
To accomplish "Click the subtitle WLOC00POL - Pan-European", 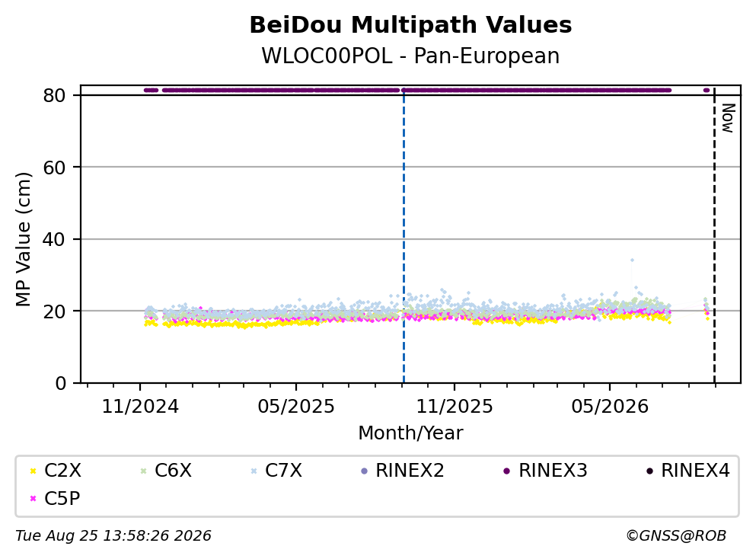I will tap(411, 56).
